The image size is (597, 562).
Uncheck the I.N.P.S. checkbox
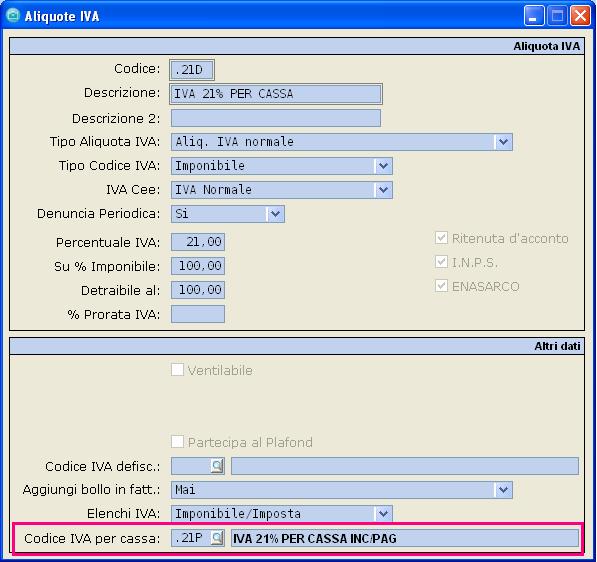tap(441, 262)
